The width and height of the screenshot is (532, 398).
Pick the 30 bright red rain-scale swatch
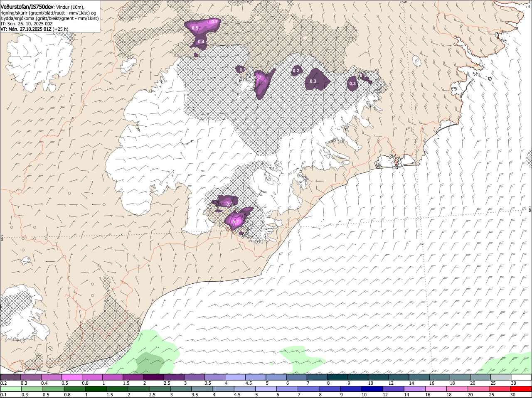(521, 389)
